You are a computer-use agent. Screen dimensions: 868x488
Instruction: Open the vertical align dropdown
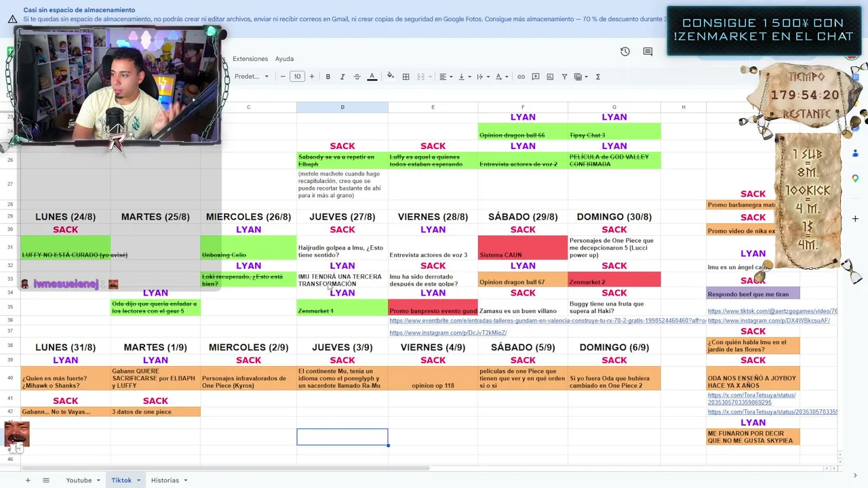pos(464,77)
